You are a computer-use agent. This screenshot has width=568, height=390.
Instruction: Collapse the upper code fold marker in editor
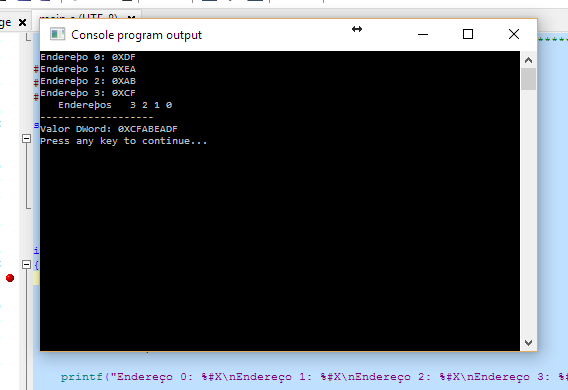(26, 138)
